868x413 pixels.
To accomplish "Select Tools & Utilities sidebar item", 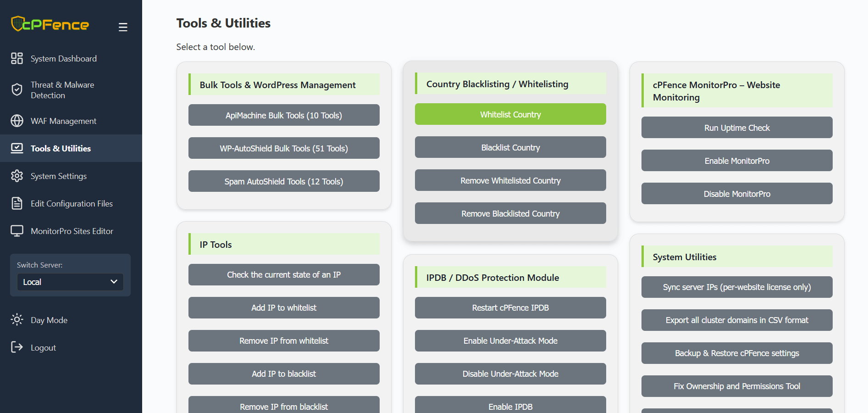I will pyautogui.click(x=71, y=148).
